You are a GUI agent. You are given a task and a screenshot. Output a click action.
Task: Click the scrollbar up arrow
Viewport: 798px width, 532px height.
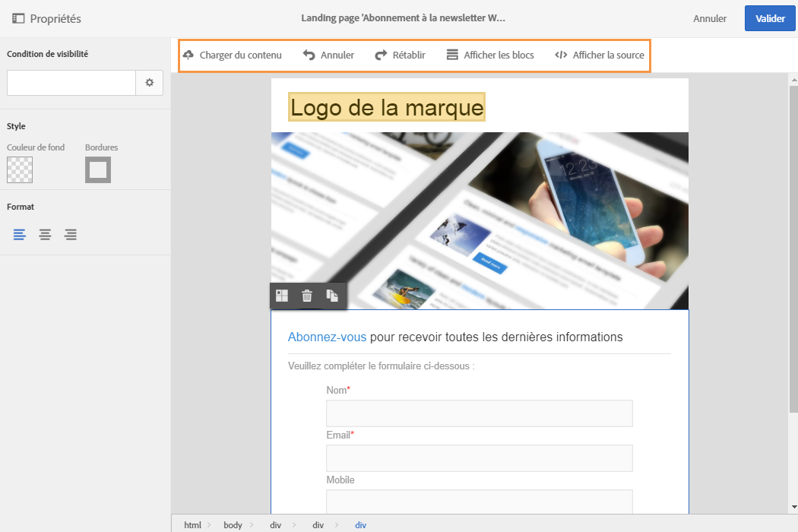794,80
